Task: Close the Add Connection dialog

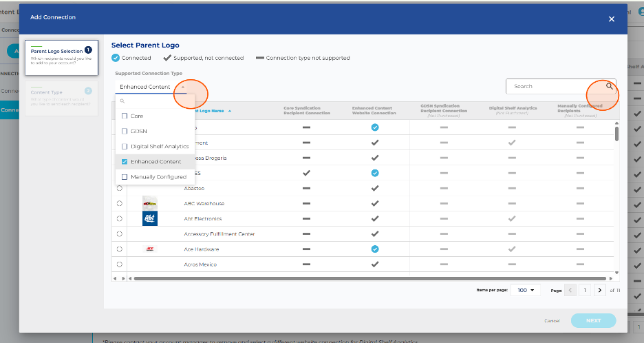Action: coord(611,19)
